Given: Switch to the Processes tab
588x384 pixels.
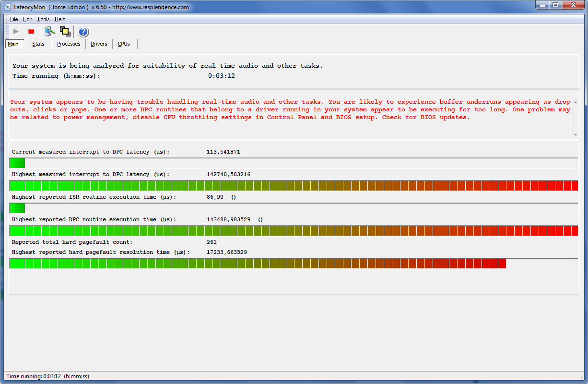Looking at the screenshot, I should coord(69,44).
